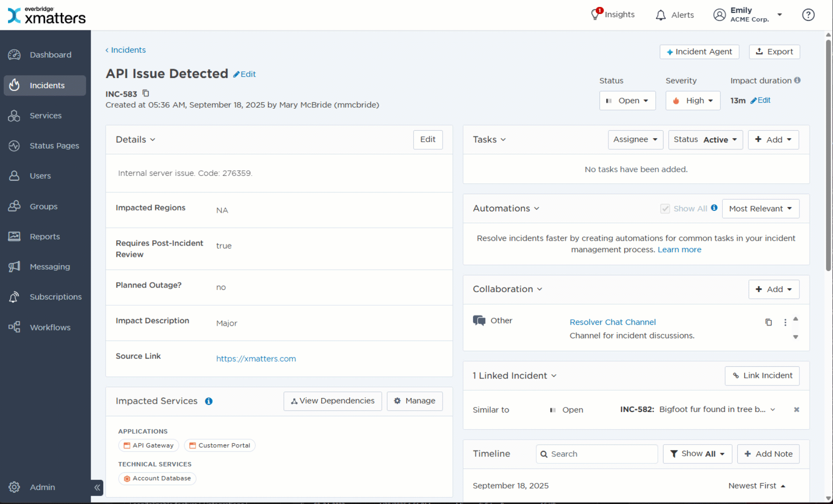The height and width of the screenshot is (504, 833).
Task: Open user account dropdown arrow
Action: [x=779, y=15]
